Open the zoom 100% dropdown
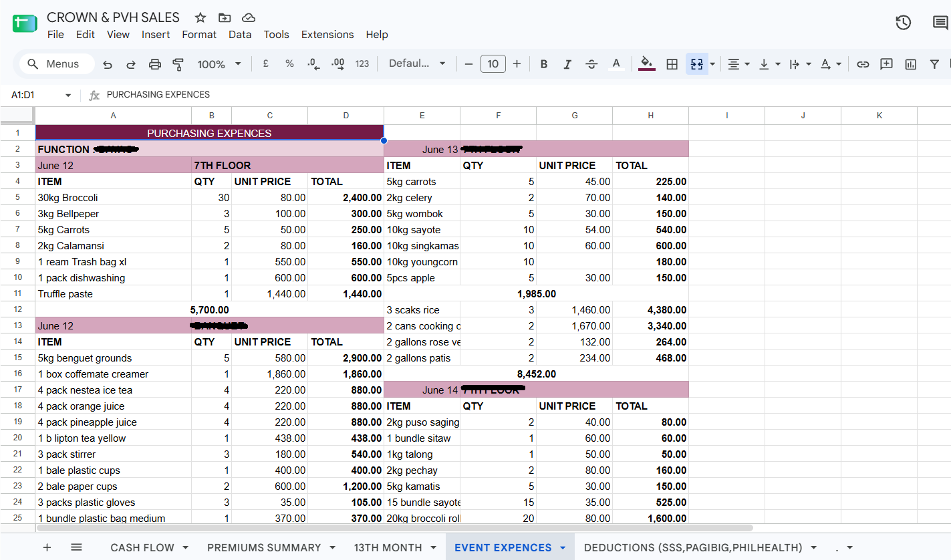This screenshot has height=560, width=951. 219,64
